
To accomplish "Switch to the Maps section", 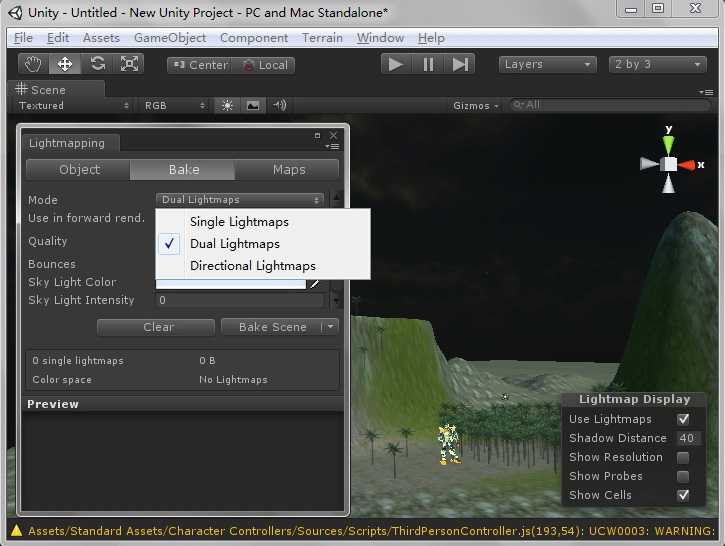I will [x=288, y=170].
